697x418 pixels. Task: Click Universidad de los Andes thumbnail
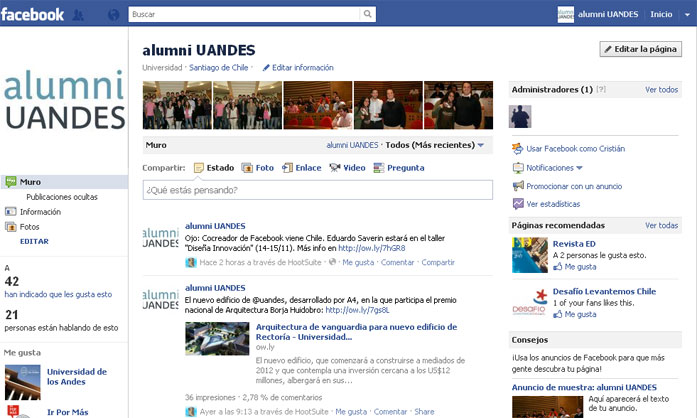[23, 382]
